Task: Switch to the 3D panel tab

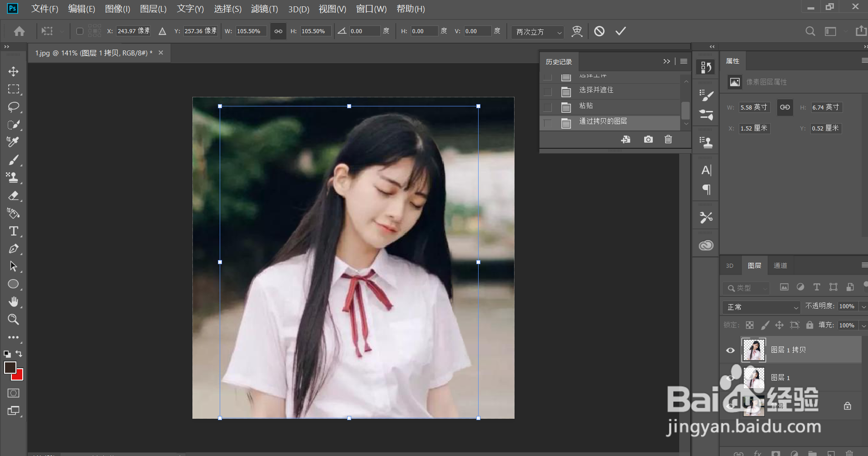Action: tap(730, 266)
